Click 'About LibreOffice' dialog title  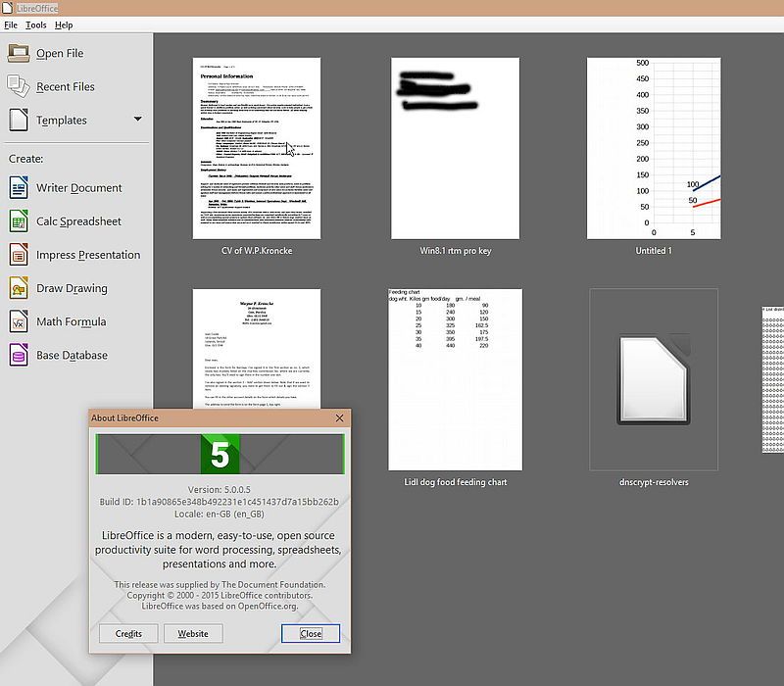pyautogui.click(x=124, y=418)
